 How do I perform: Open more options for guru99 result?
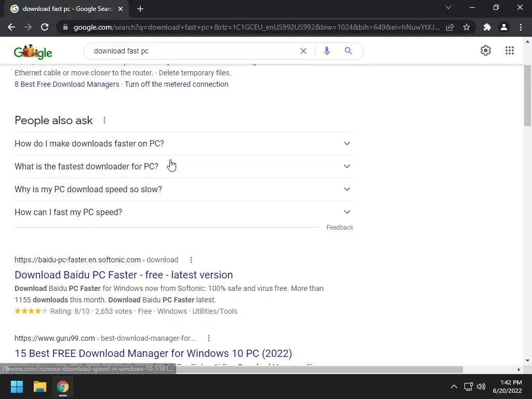pyautogui.click(x=209, y=338)
